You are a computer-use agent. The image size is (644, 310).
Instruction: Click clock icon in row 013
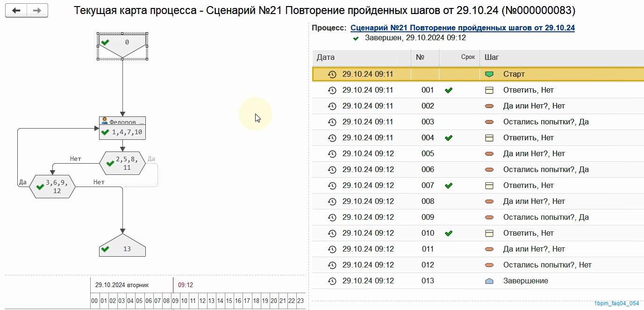(x=332, y=281)
